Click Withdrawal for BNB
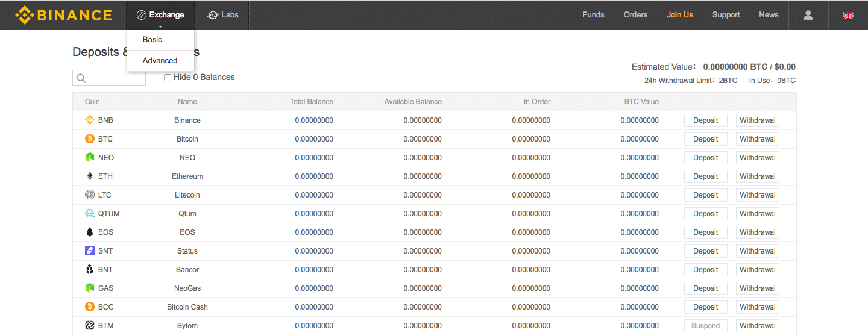The height and width of the screenshot is (336, 868). 758,120
